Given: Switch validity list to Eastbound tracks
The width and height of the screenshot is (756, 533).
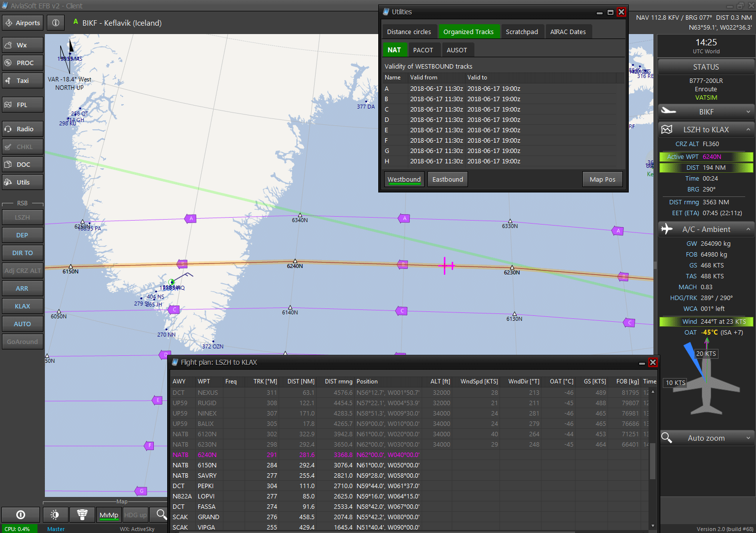Looking at the screenshot, I should point(447,179).
